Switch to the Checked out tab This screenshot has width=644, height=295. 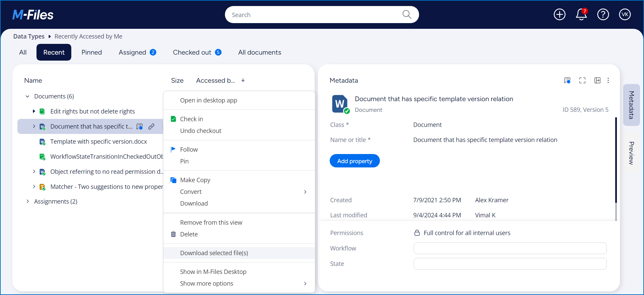pyautogui.click(x=197, y=52)
